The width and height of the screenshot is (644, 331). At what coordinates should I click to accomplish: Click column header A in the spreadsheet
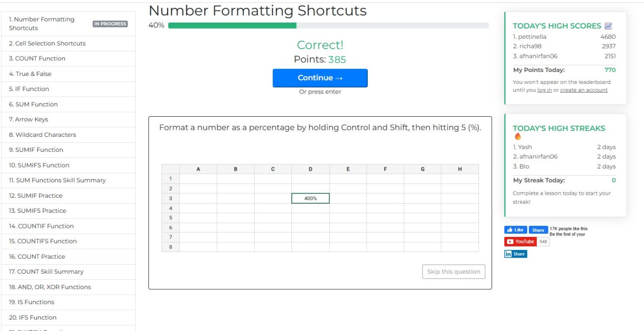pyautogui.click(x=198, y=169)
